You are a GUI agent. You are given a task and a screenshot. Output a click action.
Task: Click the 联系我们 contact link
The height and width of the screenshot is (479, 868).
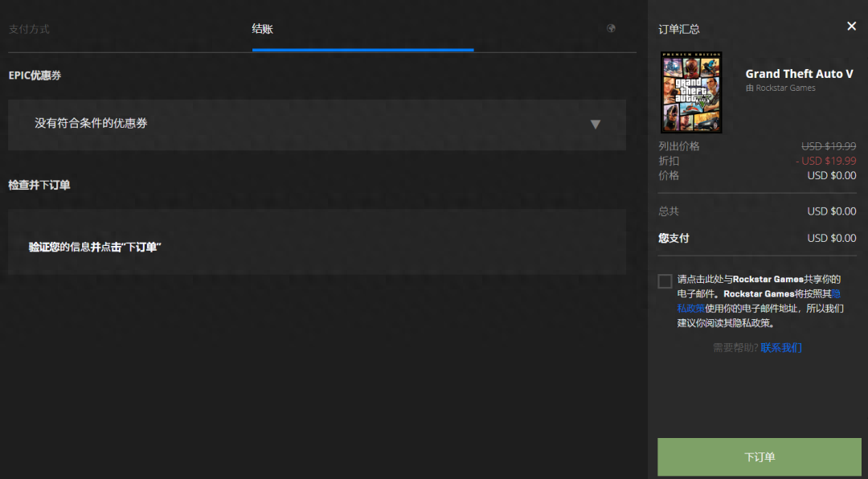[x=781, y=348]
